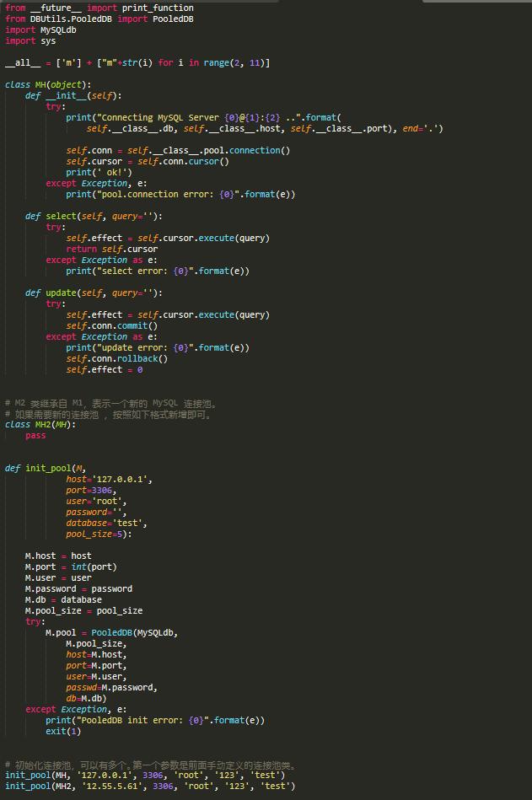Select the 'from DBUtils.PooledDB import PooledDB' line
The width and height of the screenshot is (532, 800).
tap(99, 19)
